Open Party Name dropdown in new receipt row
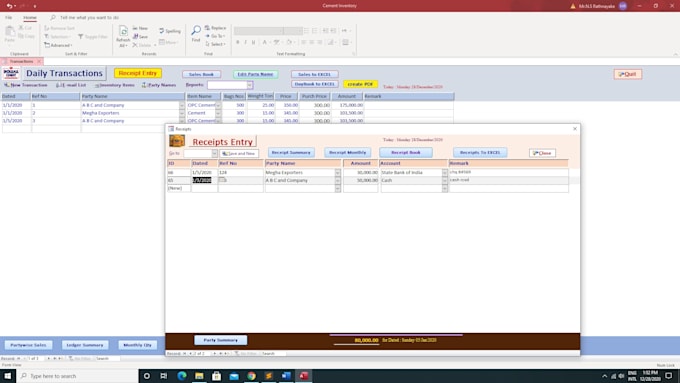The height and width of the screenshot is (383, 680). pyautogui.click(x=337, y=188)
